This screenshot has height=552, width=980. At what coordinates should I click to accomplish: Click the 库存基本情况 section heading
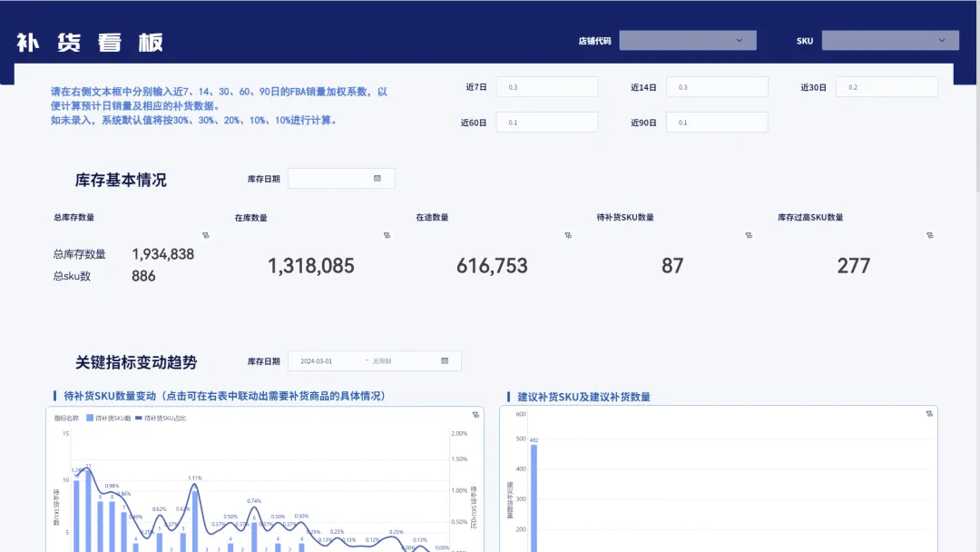tap(121, 180)
